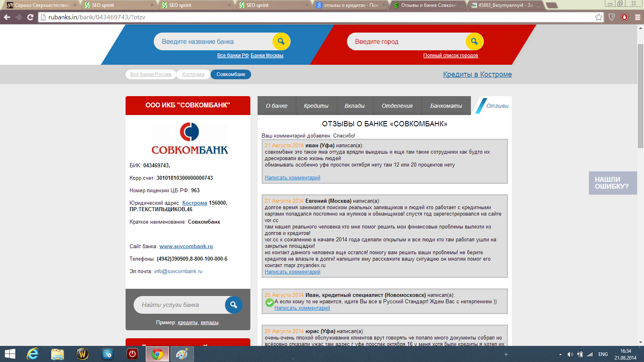Click the 'ООО ИКБ "СОВКОМБАНК"' red header

[188, 105]
